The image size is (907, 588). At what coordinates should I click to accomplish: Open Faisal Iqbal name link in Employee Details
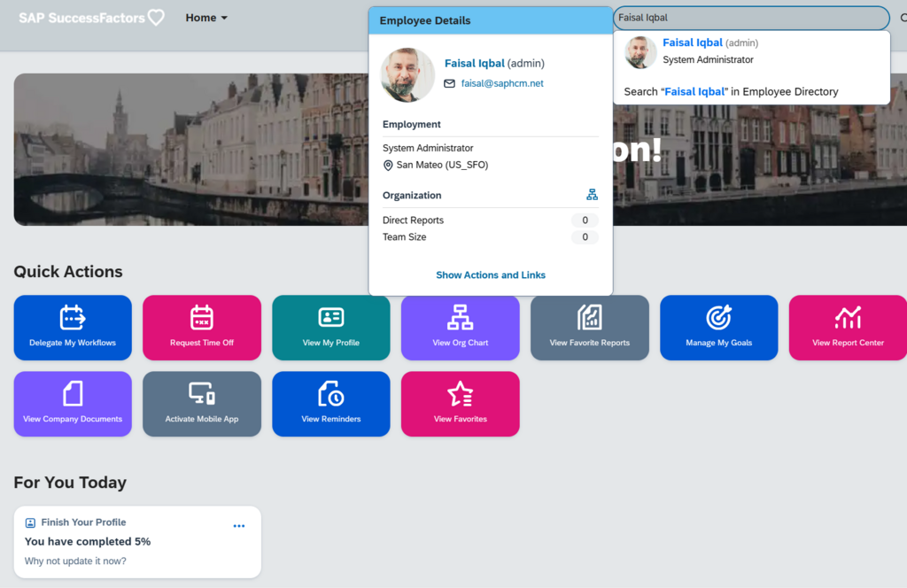click(x=474, y=64)
